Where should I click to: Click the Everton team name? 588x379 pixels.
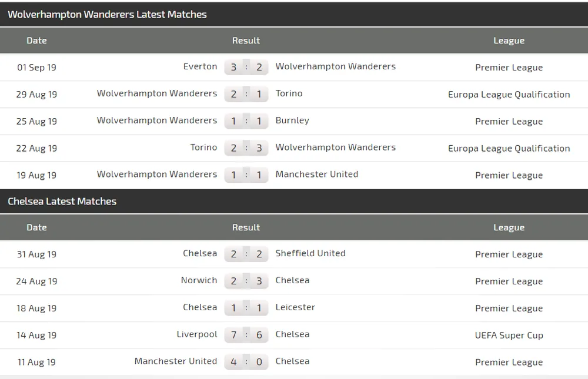pos(200,66)
